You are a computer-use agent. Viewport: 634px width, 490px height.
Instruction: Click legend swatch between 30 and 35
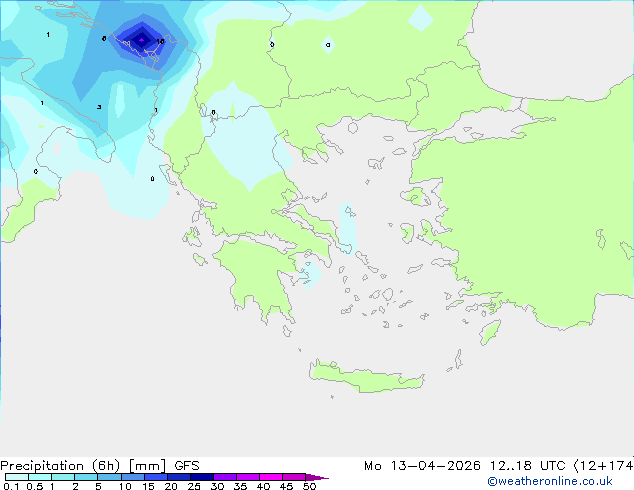(225, 477)
